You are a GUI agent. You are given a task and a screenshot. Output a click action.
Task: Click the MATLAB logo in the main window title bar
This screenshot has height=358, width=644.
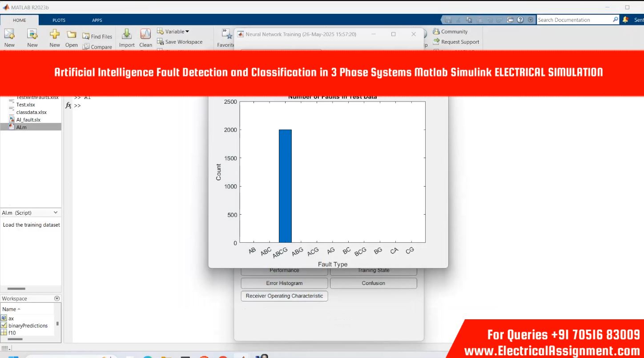coord(6,7)
